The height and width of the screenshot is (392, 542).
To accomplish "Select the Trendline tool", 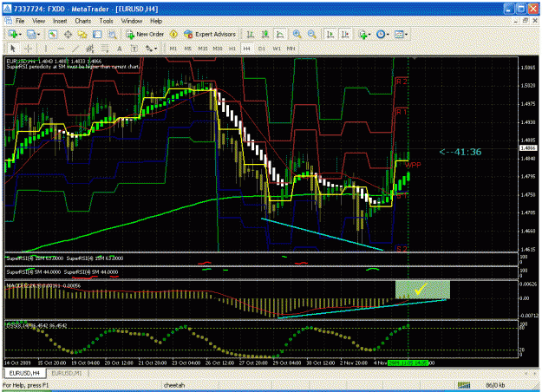I will point(75,49).
